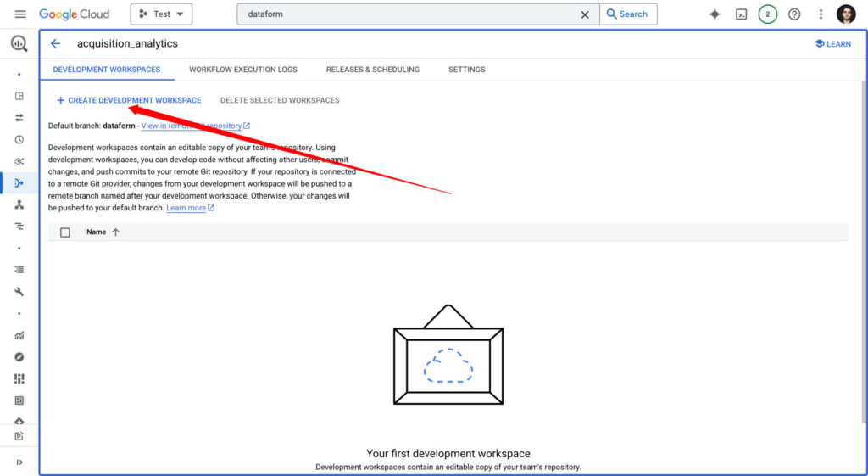This screenshot has height=476, width=868.
Task: Clear the search field with X
Action: pyautogui.click(x=585, y=14)
